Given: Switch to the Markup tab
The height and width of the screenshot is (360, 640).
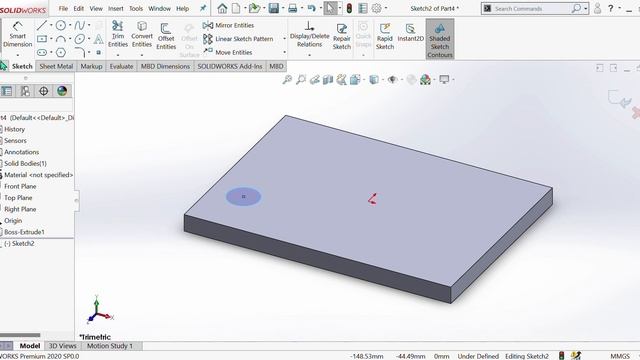Looking at the screenshot, I should pos(91,66).
